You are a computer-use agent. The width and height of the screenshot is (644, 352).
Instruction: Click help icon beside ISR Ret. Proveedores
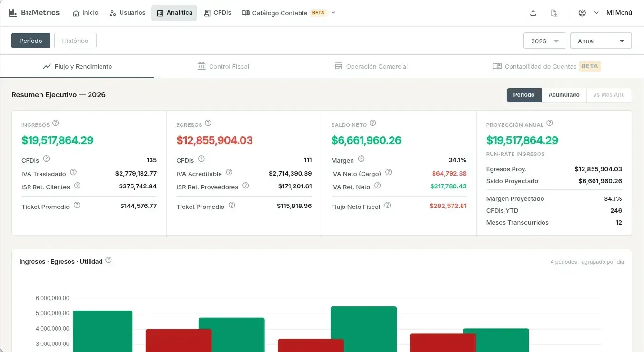[246, 186]
